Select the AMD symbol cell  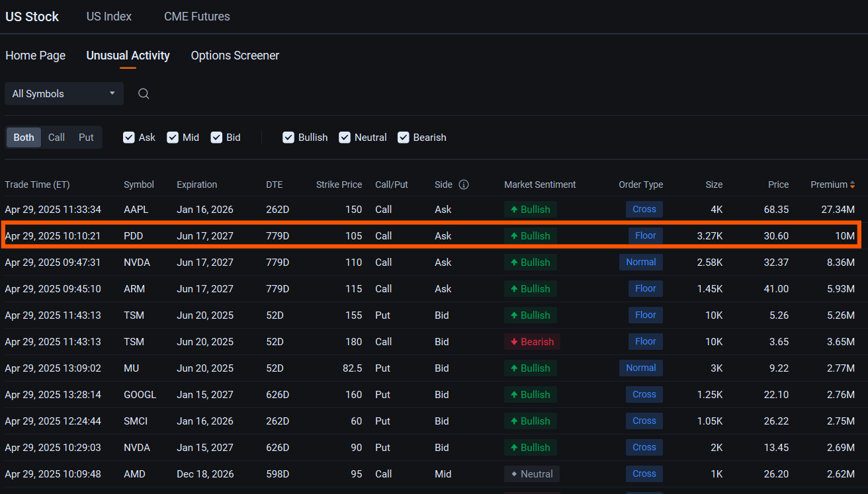134,474
